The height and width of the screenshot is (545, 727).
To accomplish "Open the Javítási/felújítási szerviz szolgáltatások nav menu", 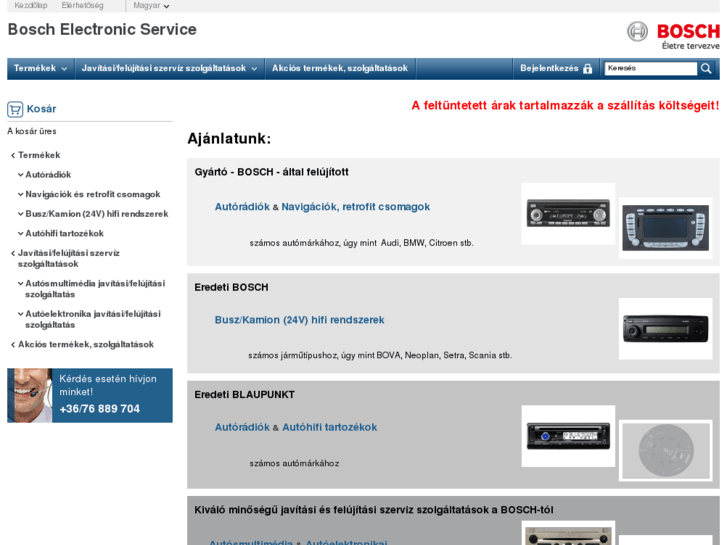I will [170, 69].
